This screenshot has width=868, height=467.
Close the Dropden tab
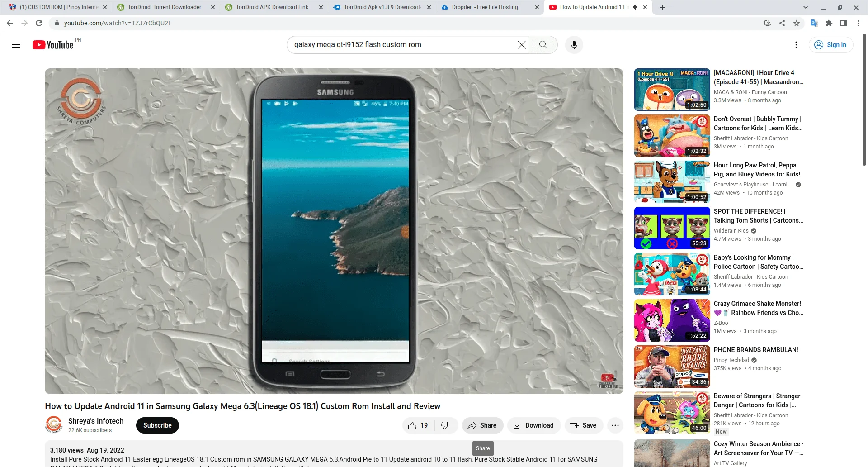click(x=537, y=7)
